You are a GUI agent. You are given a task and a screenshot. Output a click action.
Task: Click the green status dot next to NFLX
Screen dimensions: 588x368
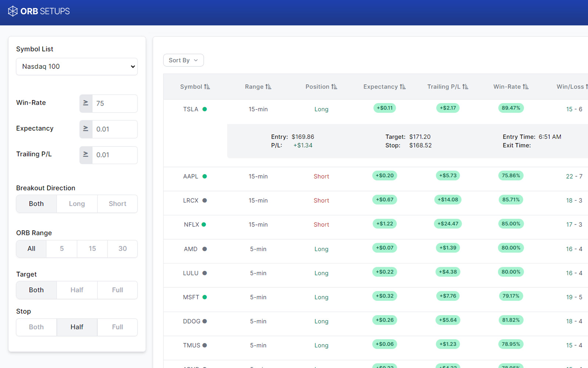point(204,224)
